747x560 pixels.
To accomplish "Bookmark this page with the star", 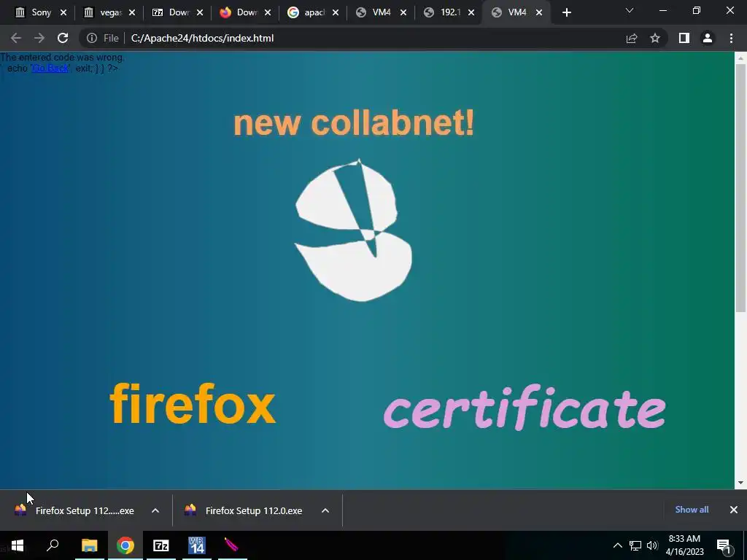I will 655,38.
